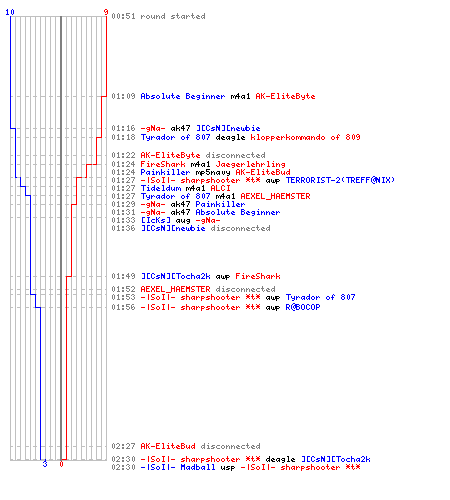
Task: Click the '00:51 round started' log entry
Action: click(158, 16)
